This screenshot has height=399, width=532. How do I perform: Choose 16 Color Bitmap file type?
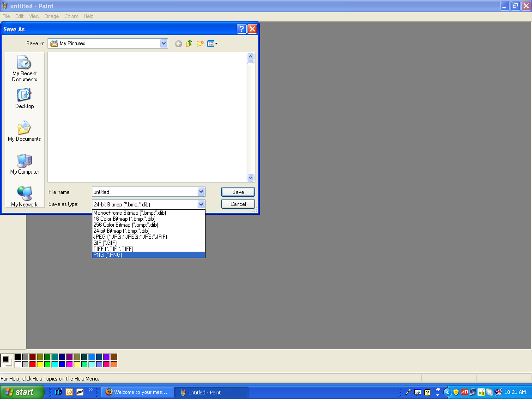149,219
